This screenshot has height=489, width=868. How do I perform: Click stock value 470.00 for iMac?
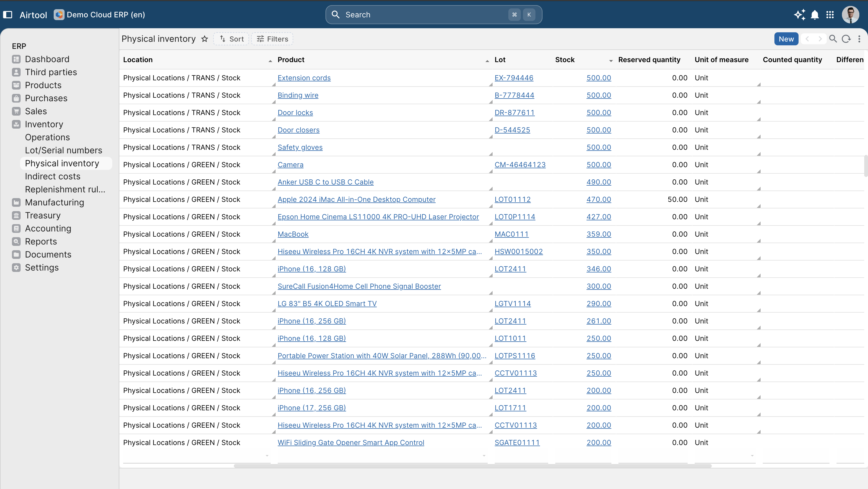[598, 199]
